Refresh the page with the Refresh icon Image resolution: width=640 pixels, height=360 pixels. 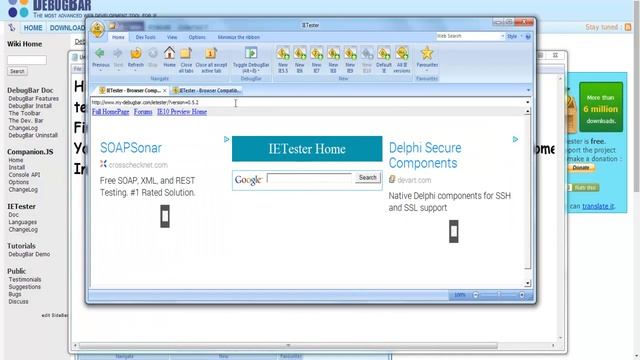click(136, 53)
